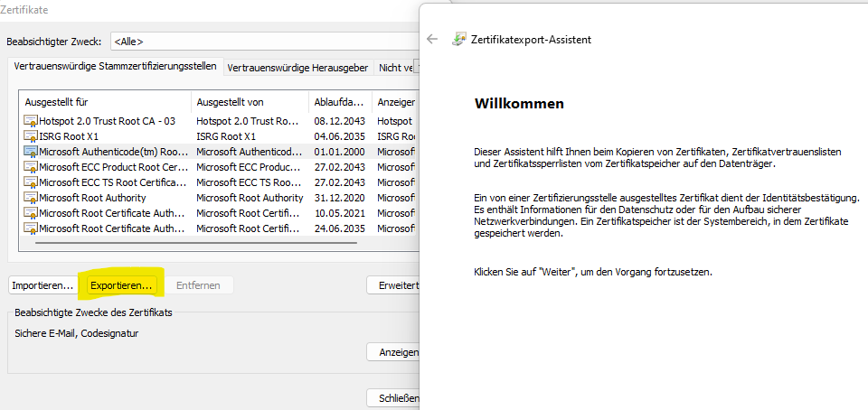Select 'Microsoft Authenticode(tm) Roo...' certificate name

pos(114,152)
